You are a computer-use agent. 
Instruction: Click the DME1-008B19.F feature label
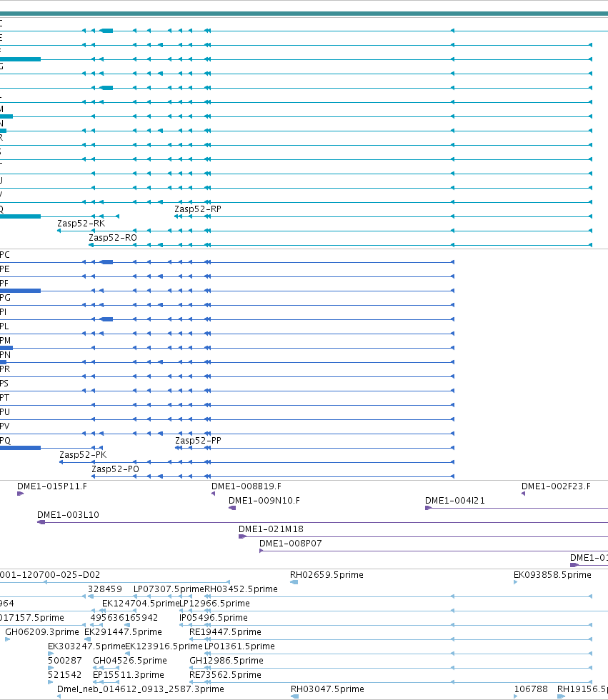pos(246,486)
